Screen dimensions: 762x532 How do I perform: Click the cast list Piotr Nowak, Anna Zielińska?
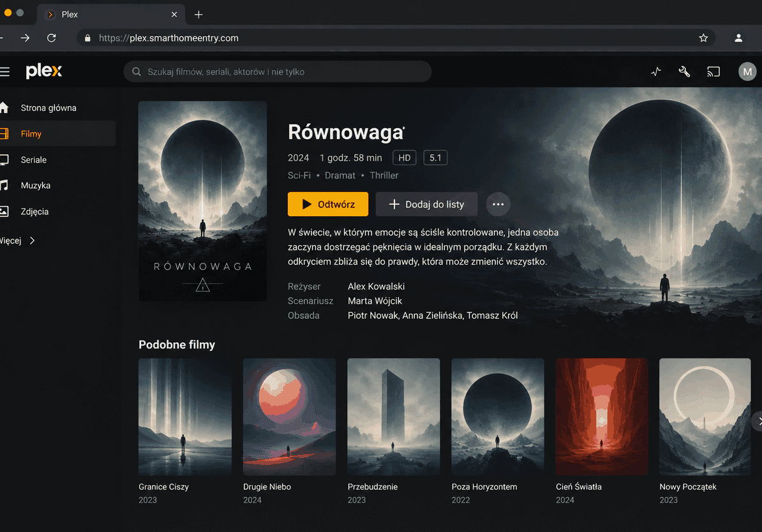pyautogui.click(x=433, y=316)
